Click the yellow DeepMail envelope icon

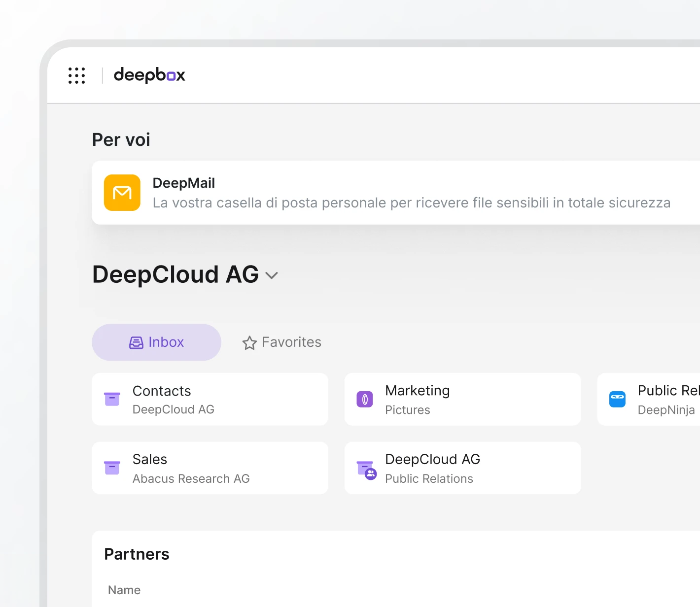(x=122, y=193)
